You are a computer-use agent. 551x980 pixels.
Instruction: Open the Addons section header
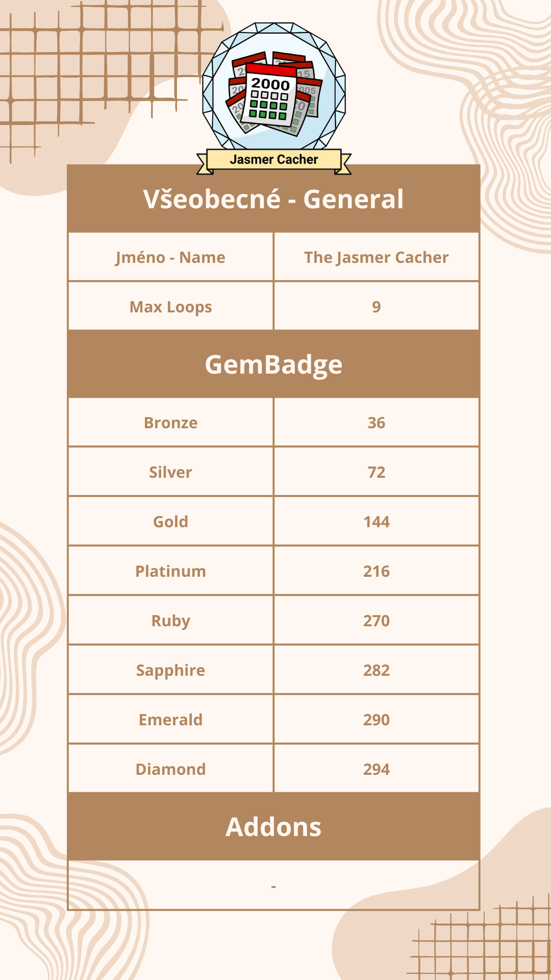point(273,827)
